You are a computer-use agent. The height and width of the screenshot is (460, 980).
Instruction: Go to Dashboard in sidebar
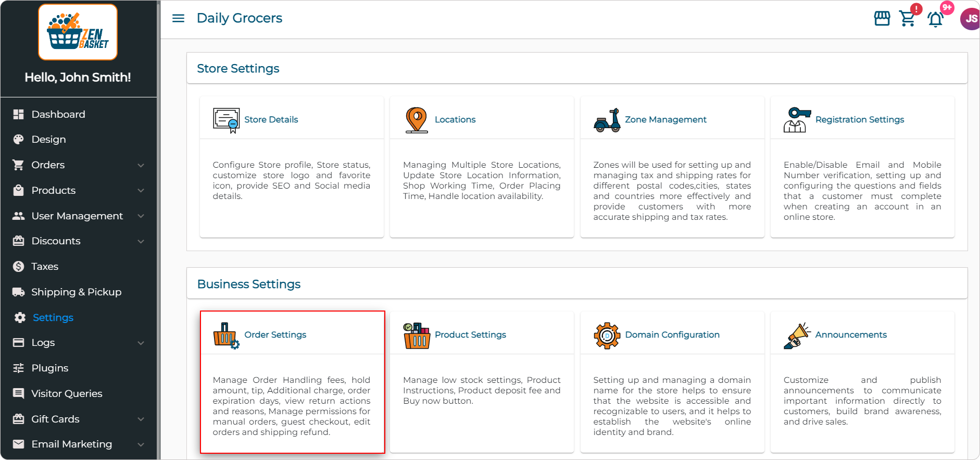pos(58,114)
